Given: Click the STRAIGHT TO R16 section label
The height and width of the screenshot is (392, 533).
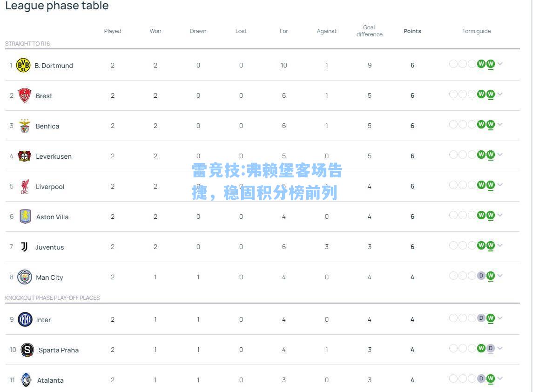Looking at the screenshot, I should coord(27,43).
